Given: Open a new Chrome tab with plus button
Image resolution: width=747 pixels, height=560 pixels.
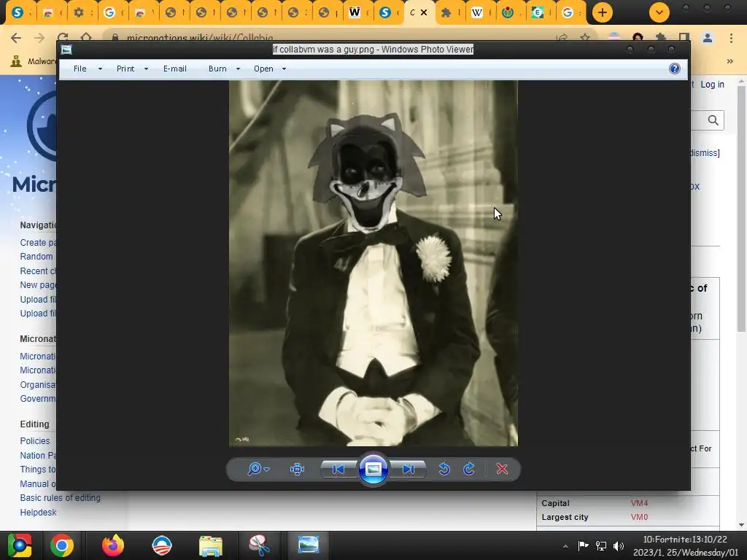Looking at the screenshot, I should (x=602, y=12).
